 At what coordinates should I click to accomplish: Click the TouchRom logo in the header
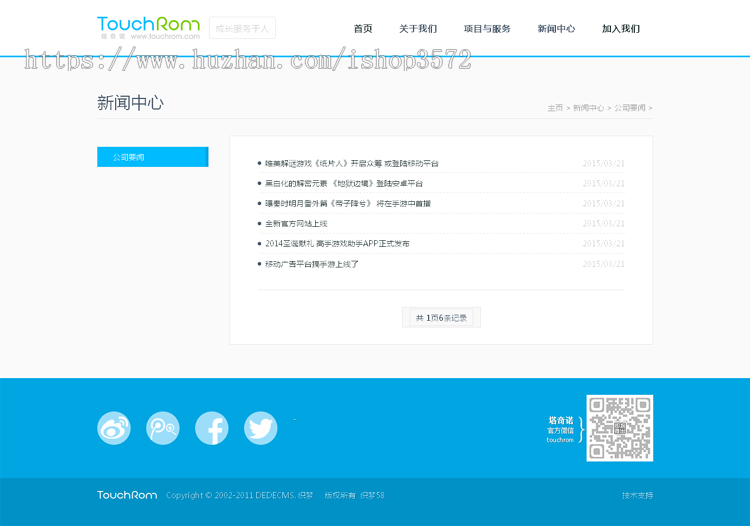point(148,28)
